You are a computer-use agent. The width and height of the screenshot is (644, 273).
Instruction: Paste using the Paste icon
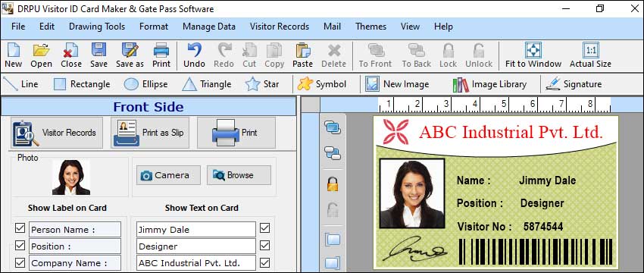303,55
